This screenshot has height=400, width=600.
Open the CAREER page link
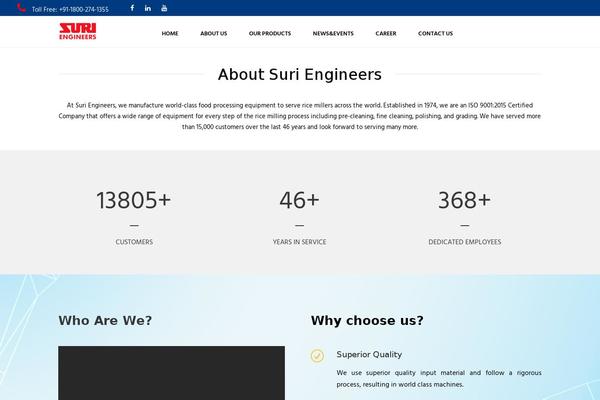click(x=386, y=34)
